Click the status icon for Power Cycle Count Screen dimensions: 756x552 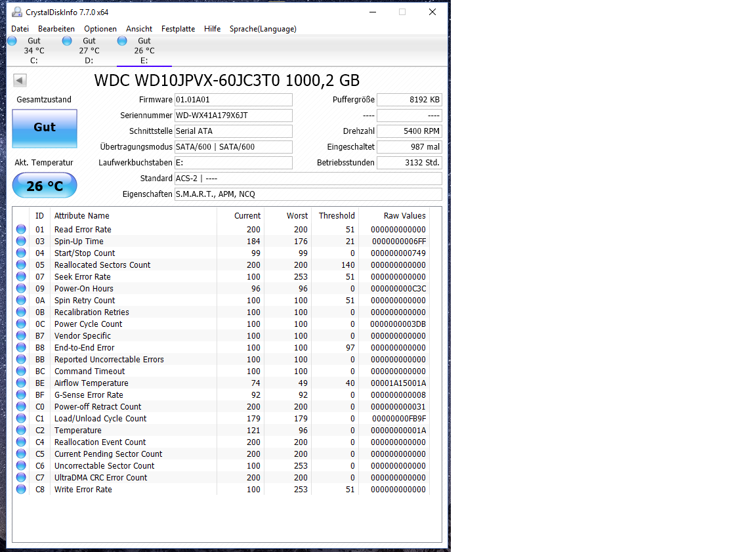pyautogui.click(x=21, y=324)
